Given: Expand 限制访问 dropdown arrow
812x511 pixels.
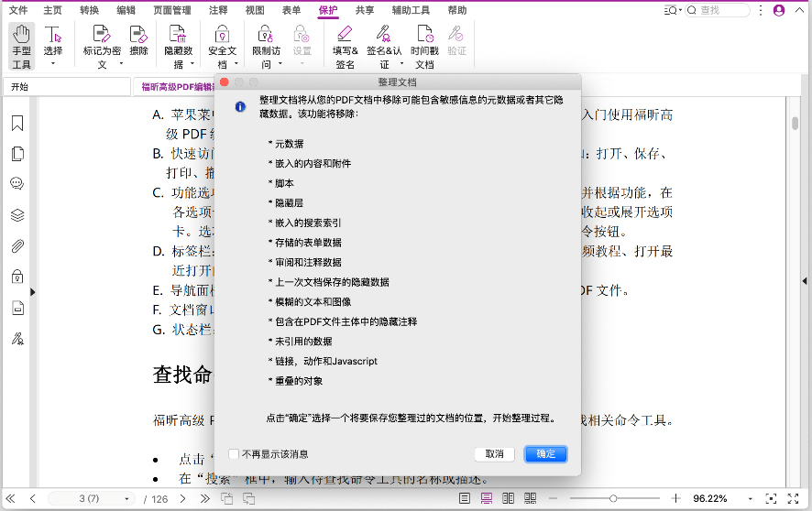Looking at the screenshot, I should [x=280, y=63].
